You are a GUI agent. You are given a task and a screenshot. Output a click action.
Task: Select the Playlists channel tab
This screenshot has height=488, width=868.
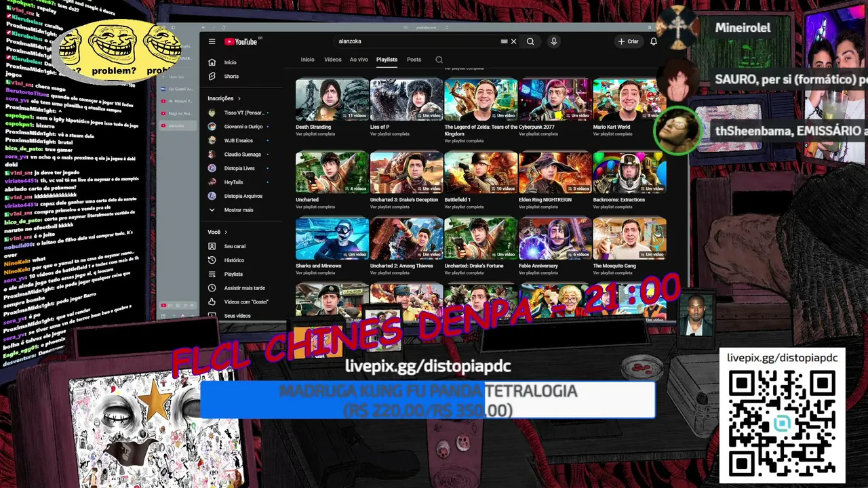[387, 60]
